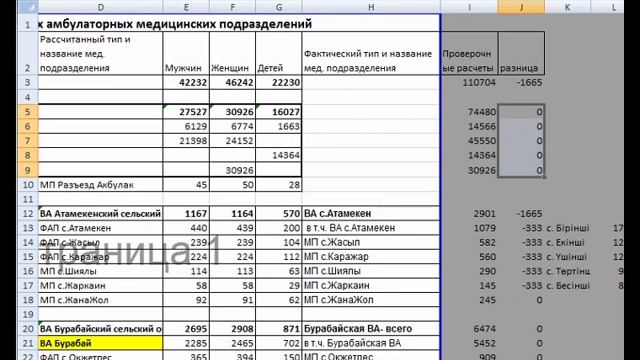640x360 pixels.
Task: Click cell 'МП с.Каражар' in column H
Action: (x=371, y=257)
